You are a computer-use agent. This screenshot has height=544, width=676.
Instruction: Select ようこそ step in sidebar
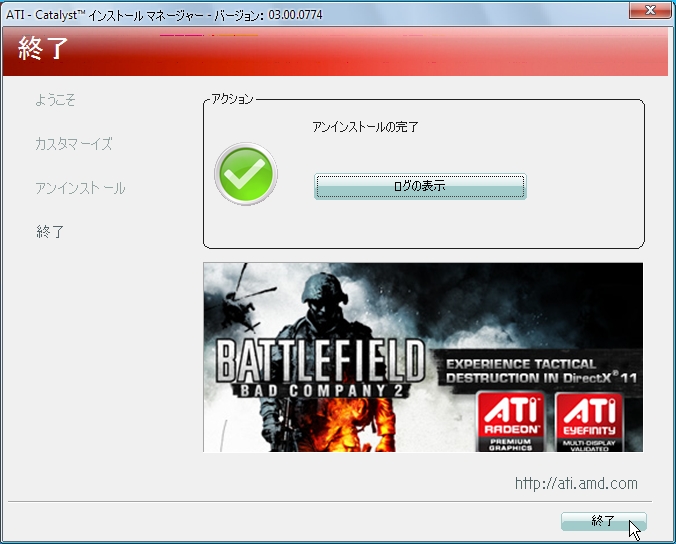click(x=55, y=100)
